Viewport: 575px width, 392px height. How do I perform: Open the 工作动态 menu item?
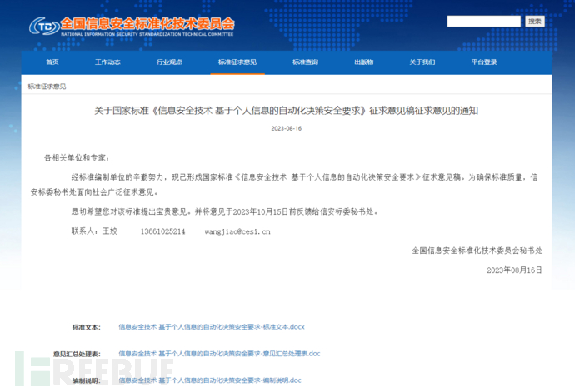pyautogui.click(x=107, y=62)
